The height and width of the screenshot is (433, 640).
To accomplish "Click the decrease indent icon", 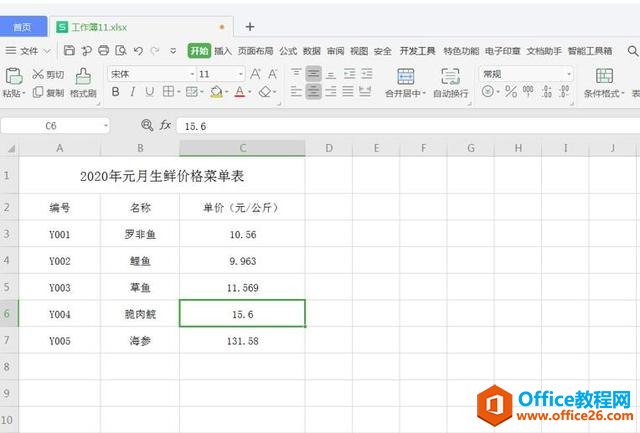I will [x=349, y=74].
